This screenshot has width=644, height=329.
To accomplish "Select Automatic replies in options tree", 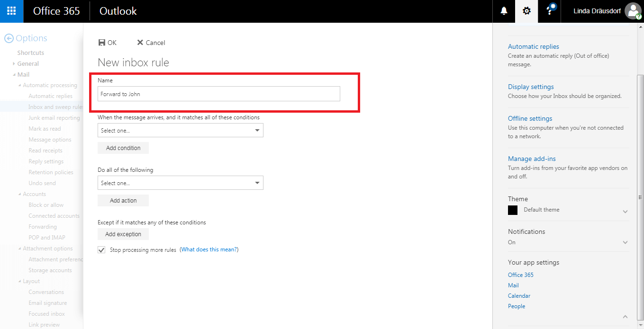I will click(x=51, y=96).
